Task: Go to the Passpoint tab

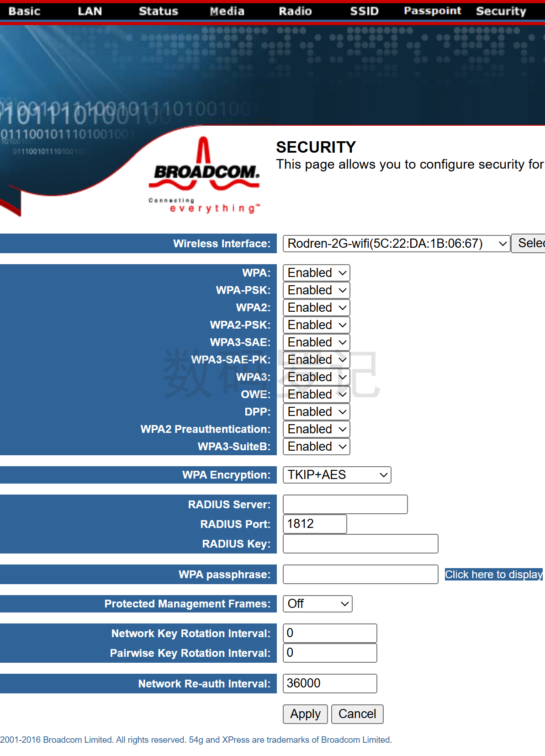Action: (432, 11)
